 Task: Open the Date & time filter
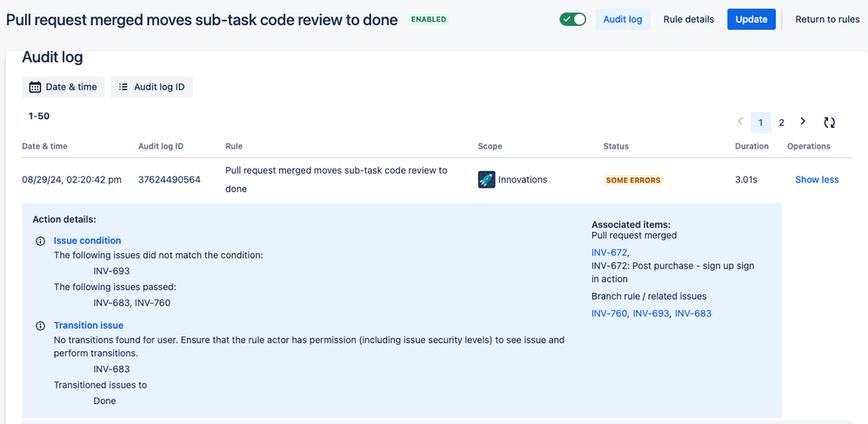pos(63,87)
